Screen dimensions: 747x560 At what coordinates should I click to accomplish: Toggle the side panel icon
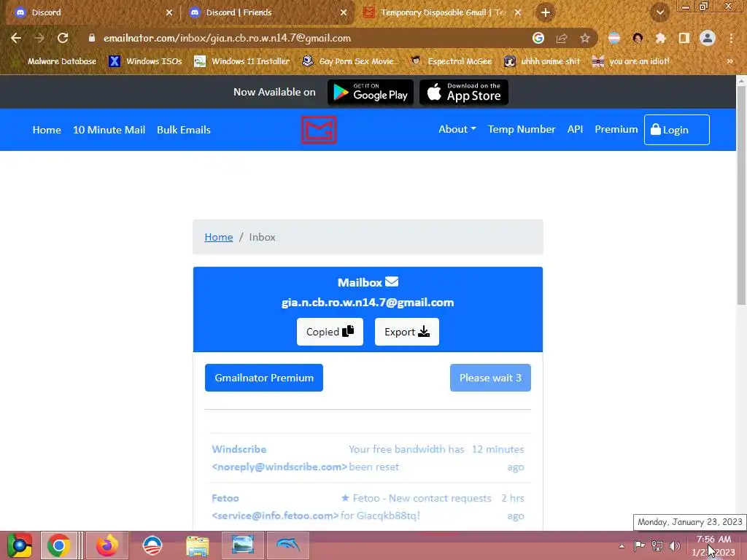684,38
